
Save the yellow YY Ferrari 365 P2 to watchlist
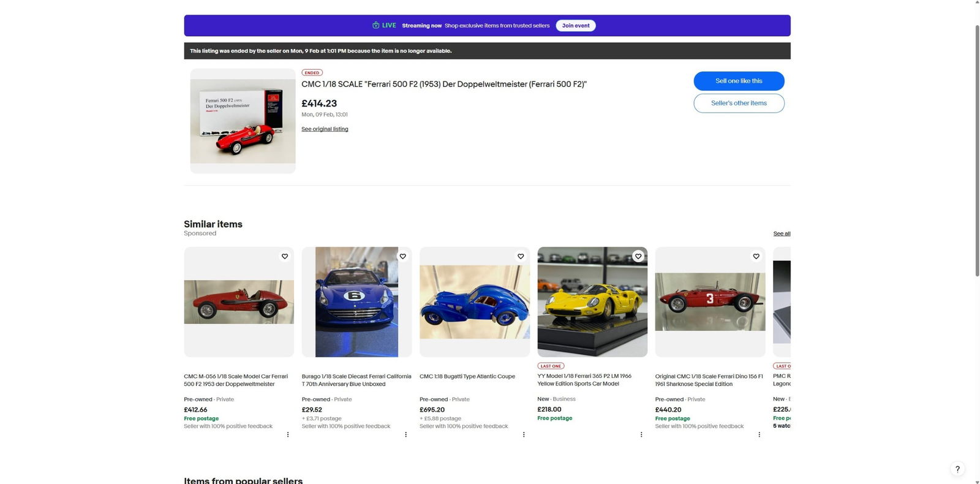638,256
